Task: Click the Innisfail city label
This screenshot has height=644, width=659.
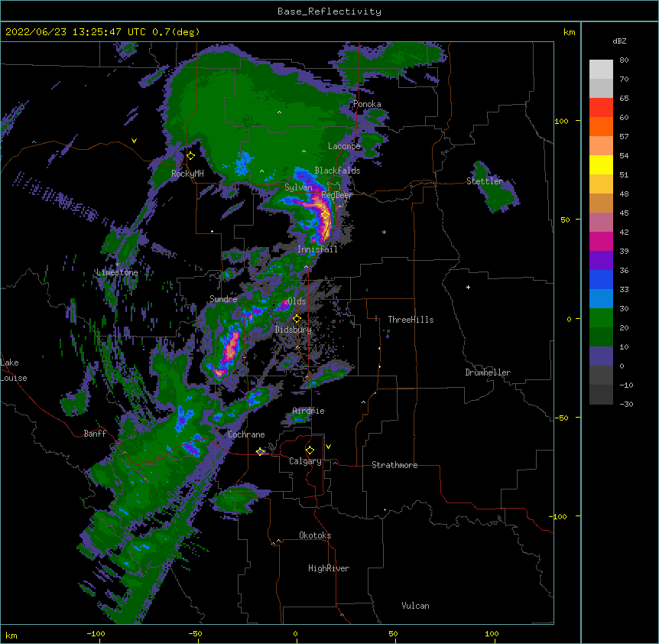Action: point(317,249)
